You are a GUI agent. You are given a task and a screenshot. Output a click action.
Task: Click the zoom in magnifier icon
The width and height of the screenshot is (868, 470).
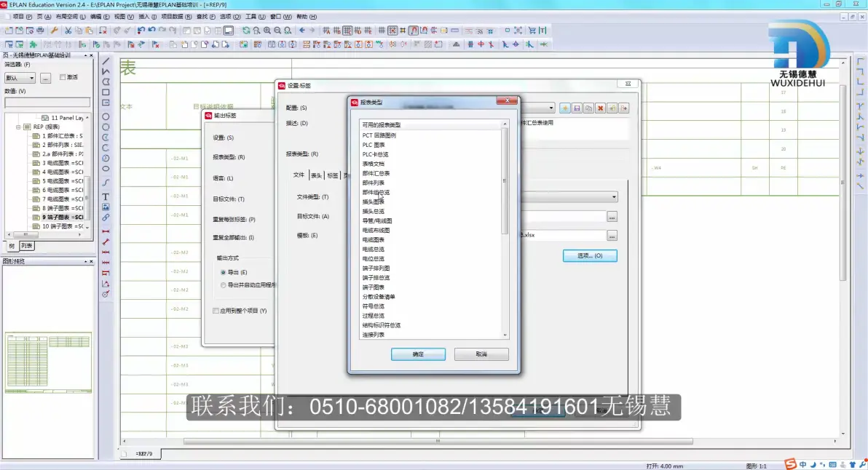click(267, 31)
